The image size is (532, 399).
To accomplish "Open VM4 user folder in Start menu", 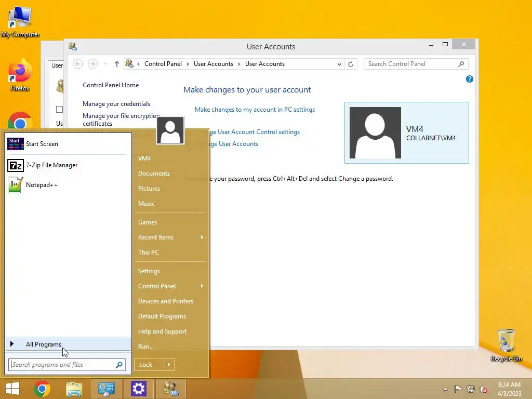I will [x=144, y=158].
